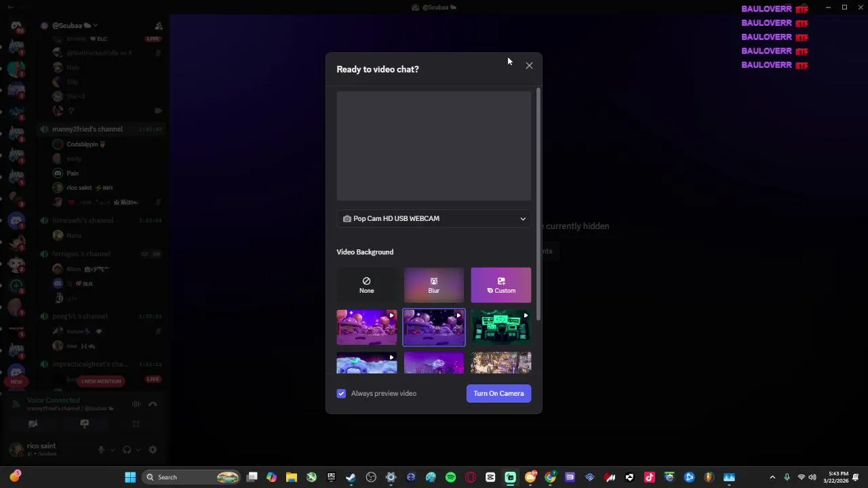Click the share screen icon
This screenshot has width=868, height=488.
coord(85,424)
